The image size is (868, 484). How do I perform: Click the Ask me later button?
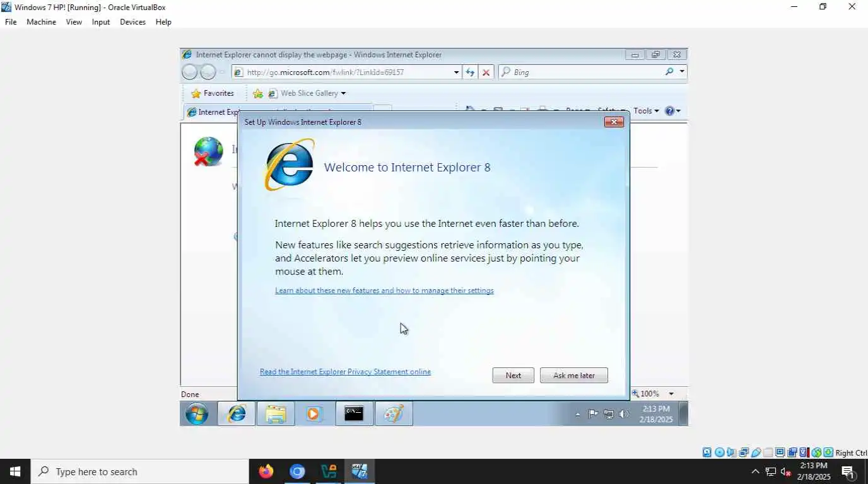574,376
